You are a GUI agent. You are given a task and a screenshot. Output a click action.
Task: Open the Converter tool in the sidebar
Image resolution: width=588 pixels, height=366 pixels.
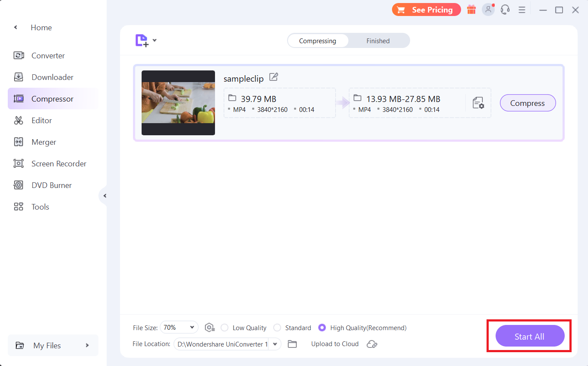coord(47,55)
